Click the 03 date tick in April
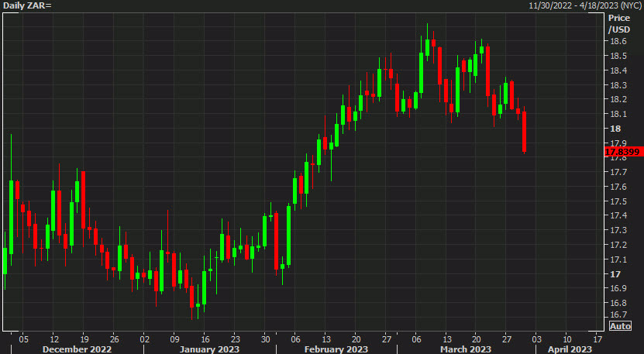Screen dimensions: 644x354 click(537, 339)
